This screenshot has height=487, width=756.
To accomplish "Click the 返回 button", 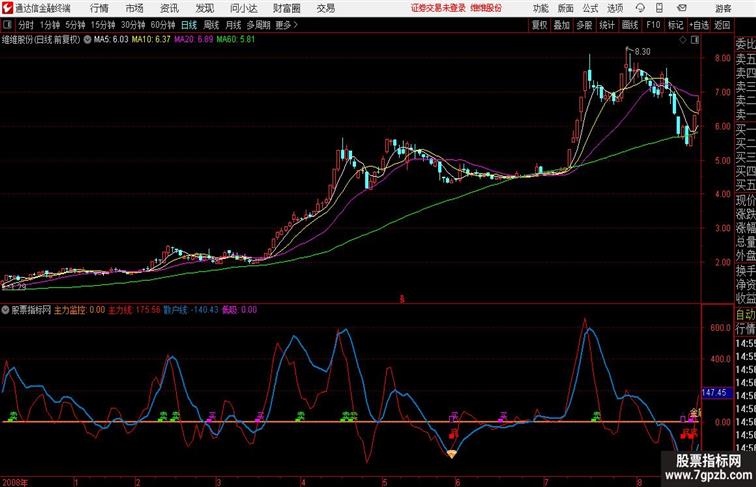I will tap(722, 25).
